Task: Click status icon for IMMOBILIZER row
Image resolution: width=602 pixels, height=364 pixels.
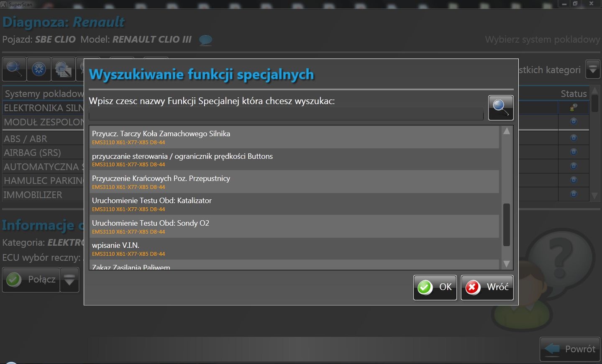Action: coord(574,194)
